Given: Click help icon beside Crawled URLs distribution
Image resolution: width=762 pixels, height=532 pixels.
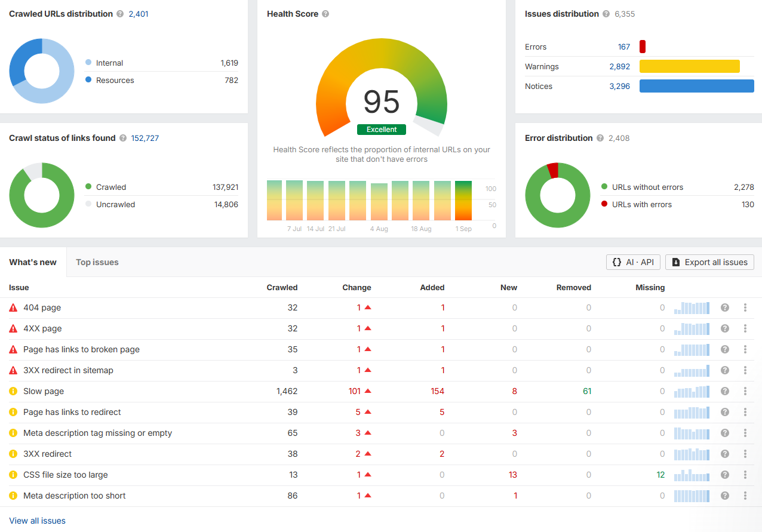Looking at the screenshot, I should (x=120, y=14).
